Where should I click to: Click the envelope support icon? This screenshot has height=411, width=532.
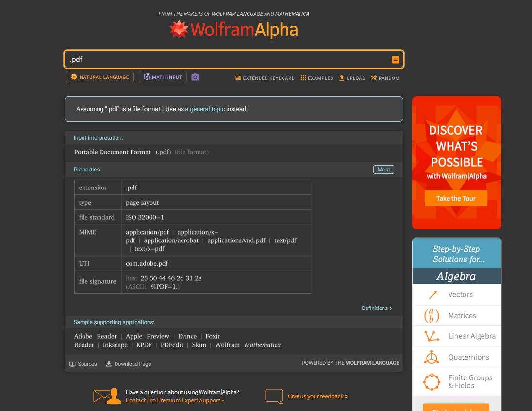coord(107,396)
